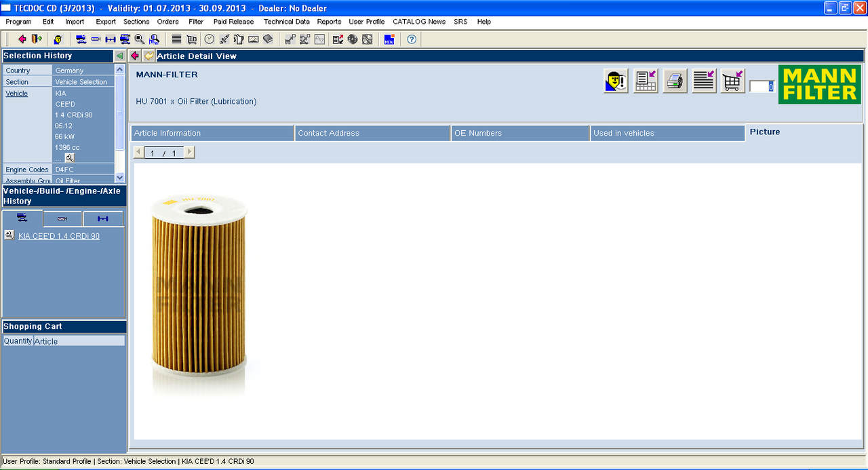The height and width of the screenshot is (470, 868).
Task: Select axle history tab in history panel
Action: pyautogui.click(x=103, y=218)
